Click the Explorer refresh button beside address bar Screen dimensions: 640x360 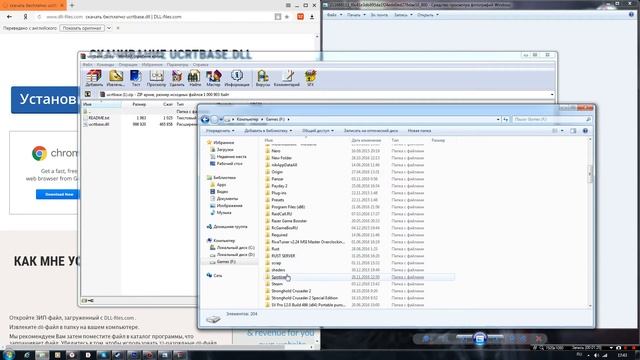506,119
